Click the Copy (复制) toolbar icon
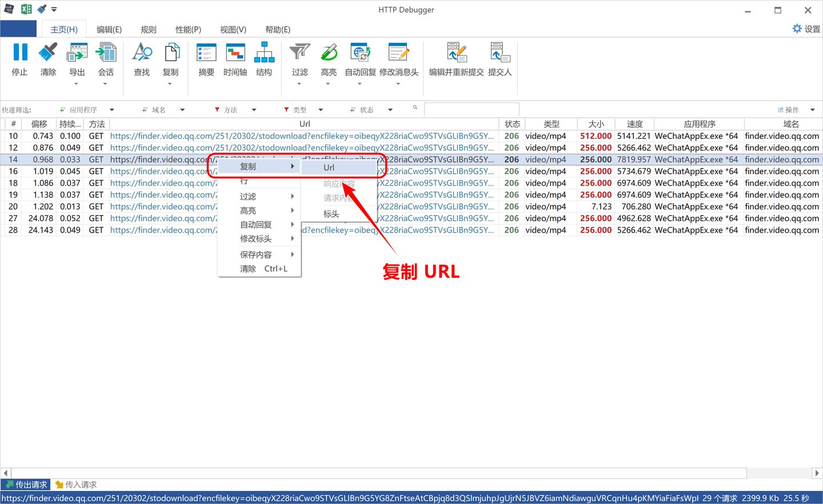Image resolution: width=823 pixels, height=504 pixels. pyautogui.click(x=171, y=53)
